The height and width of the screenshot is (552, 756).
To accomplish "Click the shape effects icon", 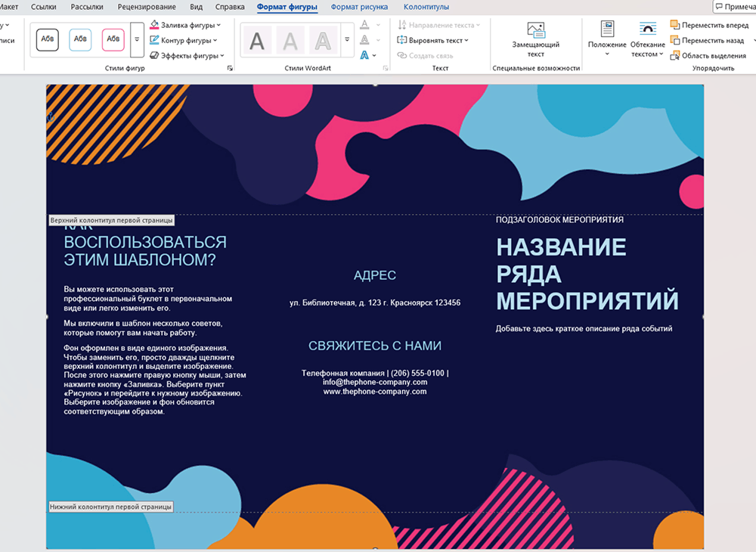I will point(154,55).
